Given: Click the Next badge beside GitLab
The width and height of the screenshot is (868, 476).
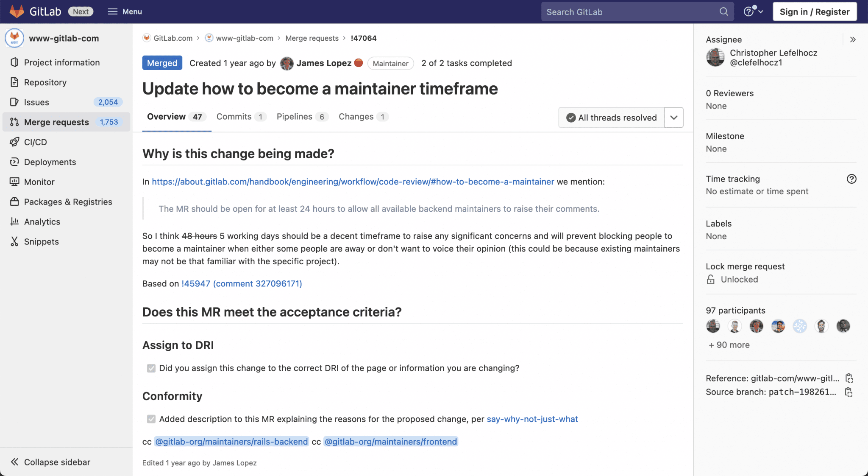Looking at the screenshot, I should [81, 11].
